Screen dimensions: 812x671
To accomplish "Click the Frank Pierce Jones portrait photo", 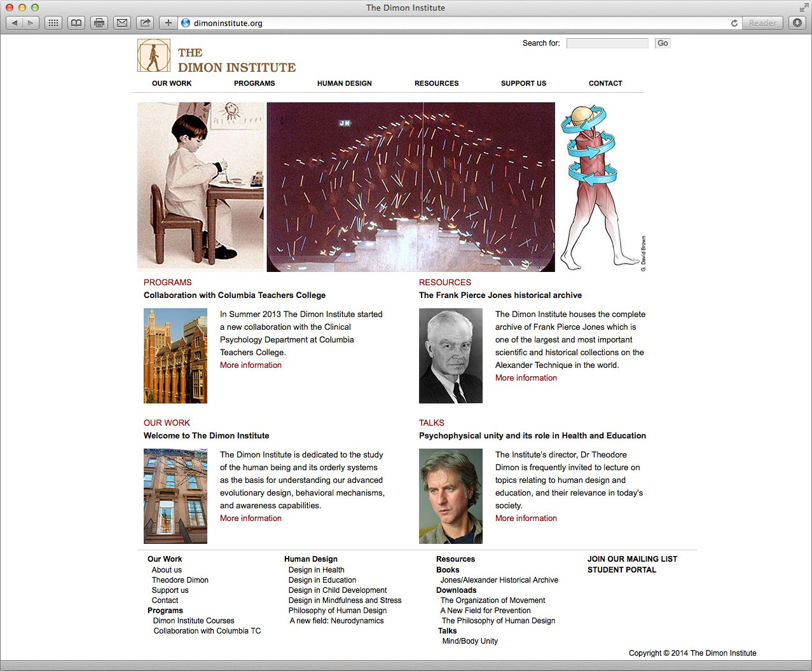I will [x=450, y=356].
